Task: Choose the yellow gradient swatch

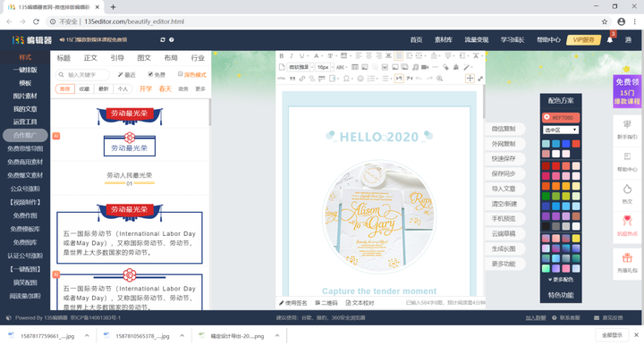Action: 576,239
